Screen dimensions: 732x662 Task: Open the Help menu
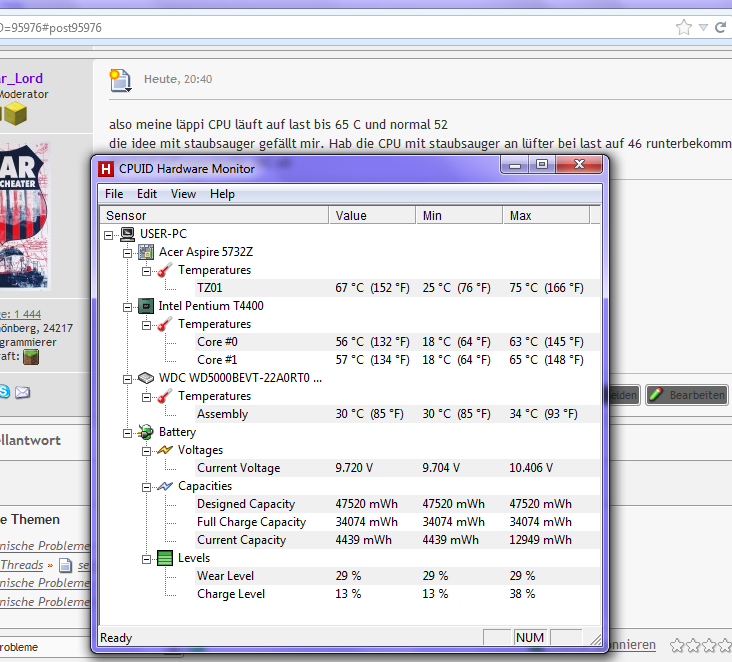pyautogui.click(x=222, y=194)
